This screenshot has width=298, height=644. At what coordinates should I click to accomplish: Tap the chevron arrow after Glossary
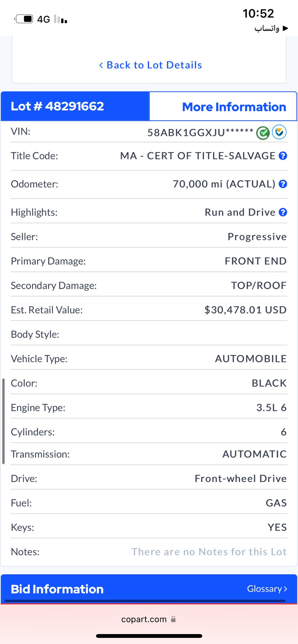(285, 589)
